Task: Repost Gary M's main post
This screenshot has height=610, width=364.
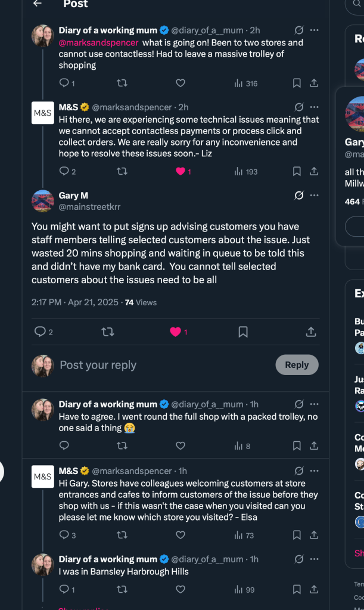Action: [x=108, y=332]
